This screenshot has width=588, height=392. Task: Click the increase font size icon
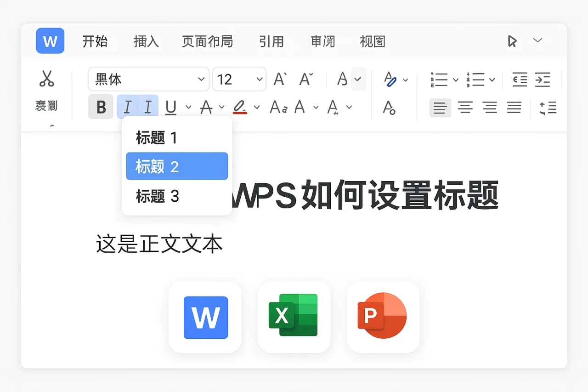point(279,79)
